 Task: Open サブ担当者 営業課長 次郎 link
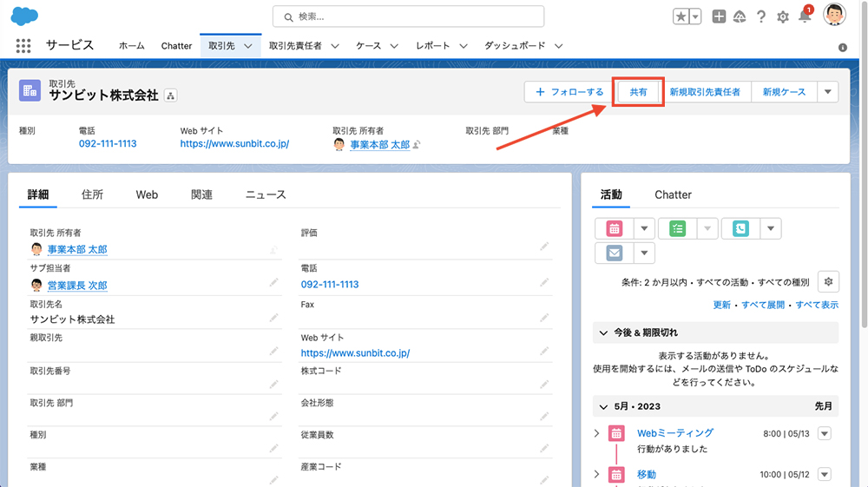tap(77, 286)
